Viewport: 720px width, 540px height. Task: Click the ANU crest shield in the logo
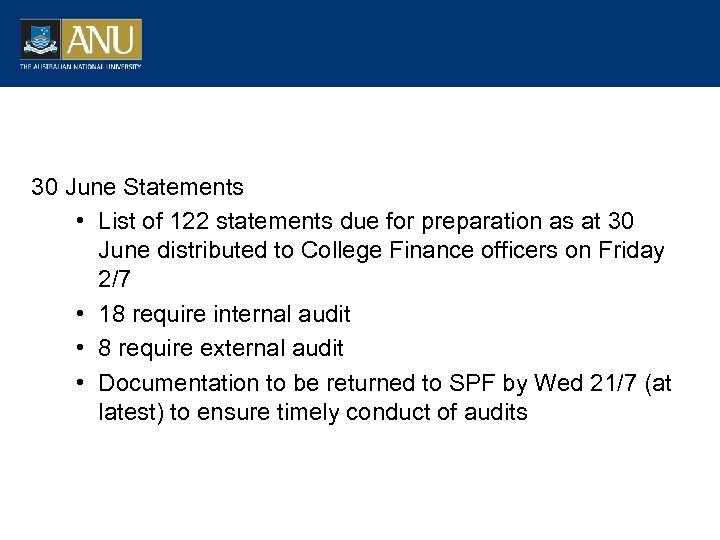pyautogui.click(x=41, y=40)
